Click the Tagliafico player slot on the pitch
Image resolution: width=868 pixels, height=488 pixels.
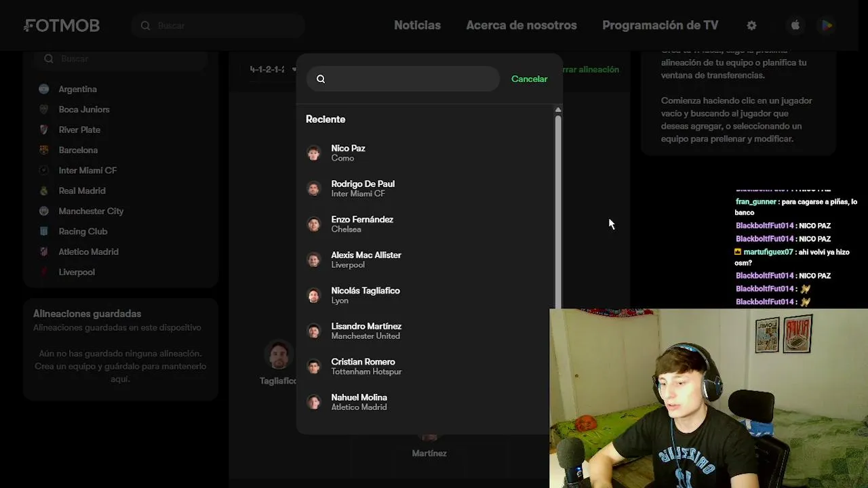[279, 364]
